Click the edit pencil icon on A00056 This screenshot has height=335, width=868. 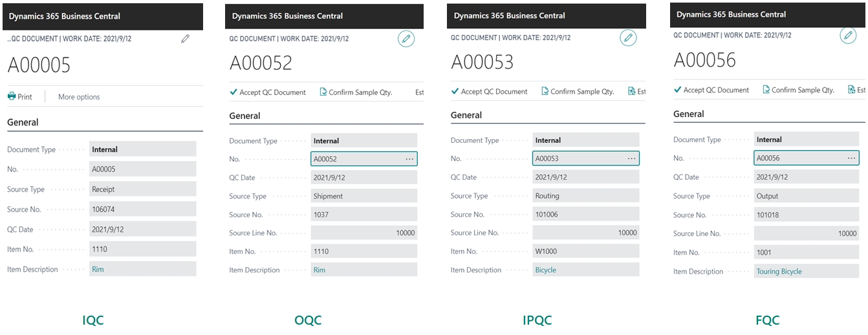pos(848,36)
